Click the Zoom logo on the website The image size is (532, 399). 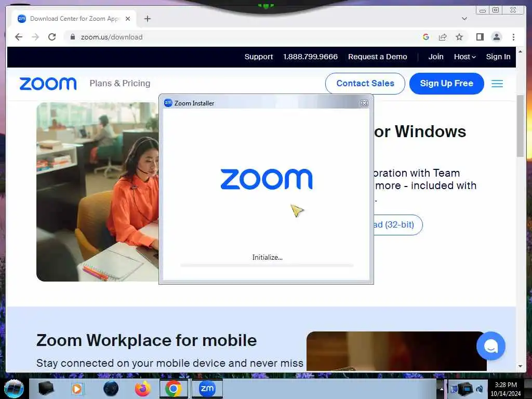coord(48,84)
